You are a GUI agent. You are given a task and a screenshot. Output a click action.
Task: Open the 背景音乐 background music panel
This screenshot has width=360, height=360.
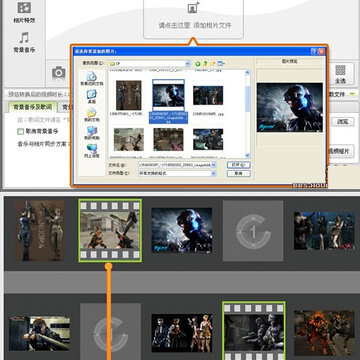coord(24,42)
